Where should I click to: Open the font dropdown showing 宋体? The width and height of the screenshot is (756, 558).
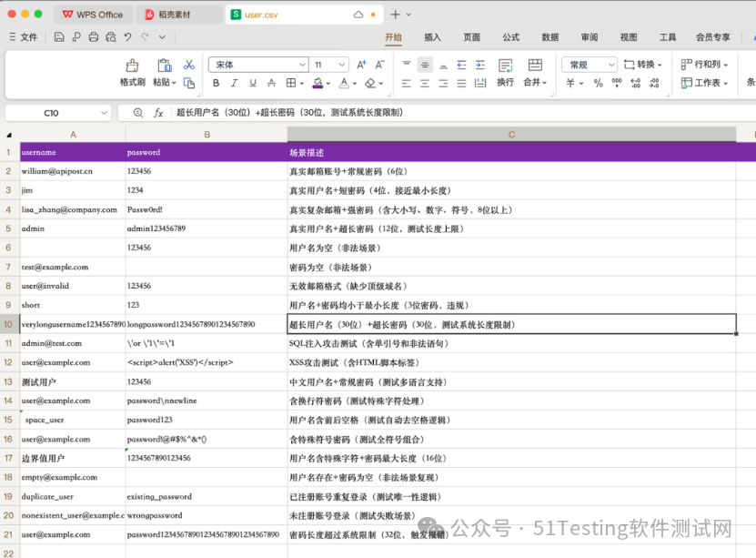coord(258,65)
